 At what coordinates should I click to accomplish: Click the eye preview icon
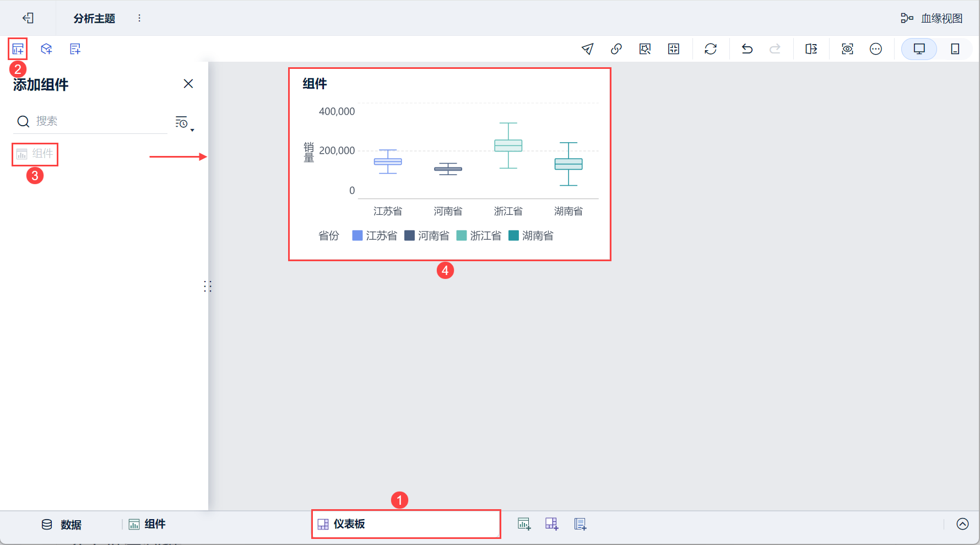847,49
